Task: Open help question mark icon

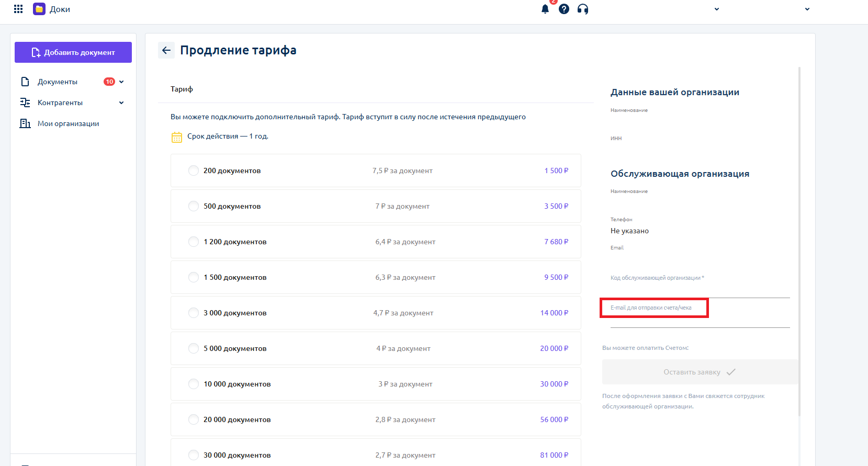Action: click(564, 9)
